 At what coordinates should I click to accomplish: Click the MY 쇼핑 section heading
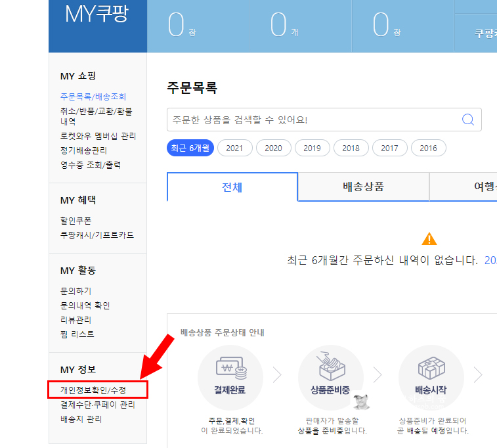pyautogui.click(x=78, y=76)
